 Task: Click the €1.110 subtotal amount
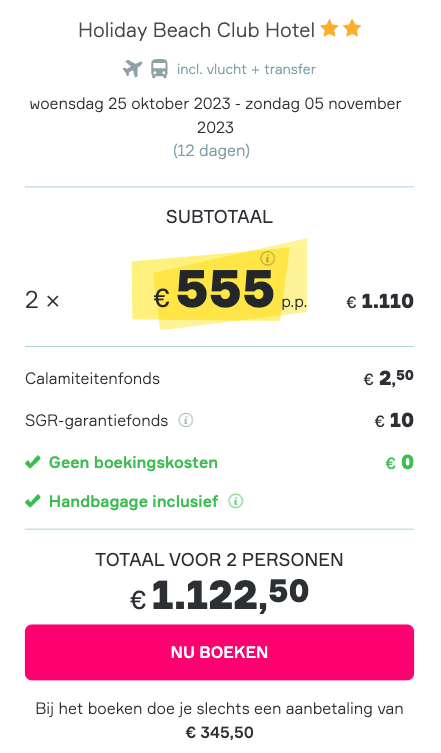380,302
